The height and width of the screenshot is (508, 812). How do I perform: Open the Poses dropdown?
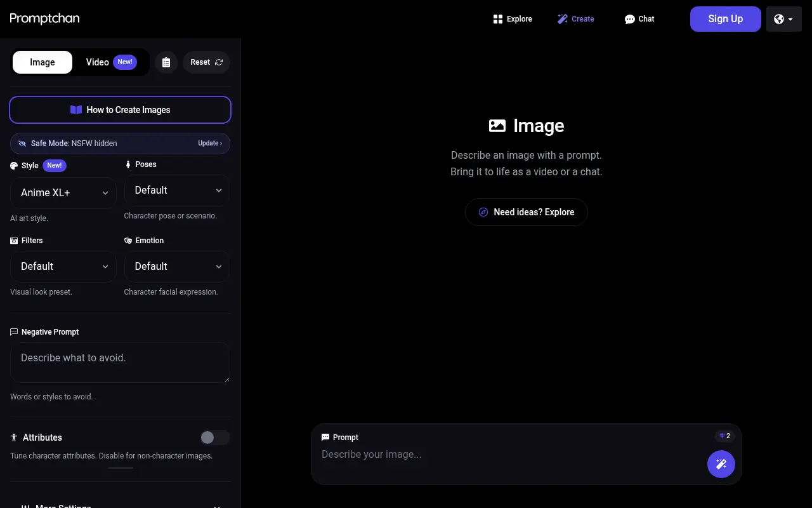point(177,190)
